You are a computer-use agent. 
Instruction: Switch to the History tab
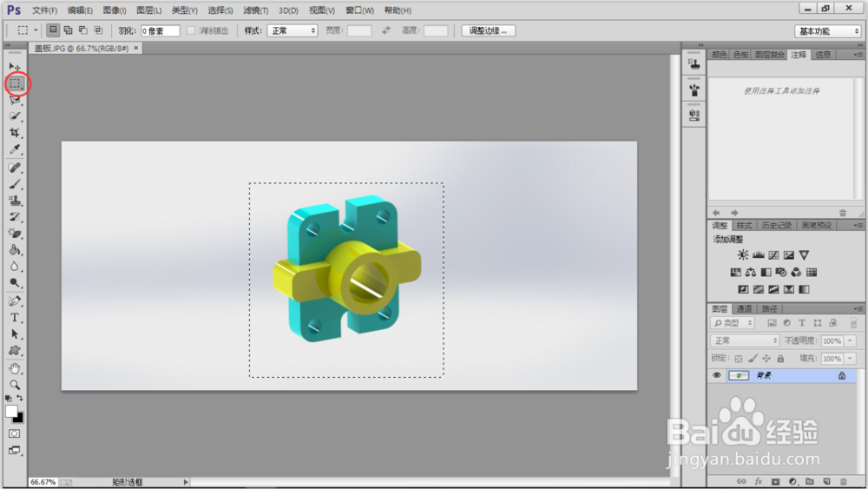(776, 226)
